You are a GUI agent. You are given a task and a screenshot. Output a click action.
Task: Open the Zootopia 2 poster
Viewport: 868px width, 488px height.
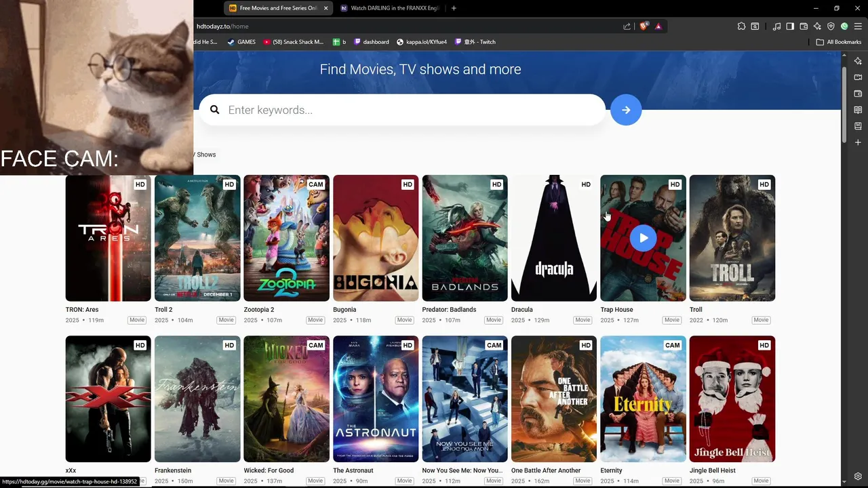point(287,238)
